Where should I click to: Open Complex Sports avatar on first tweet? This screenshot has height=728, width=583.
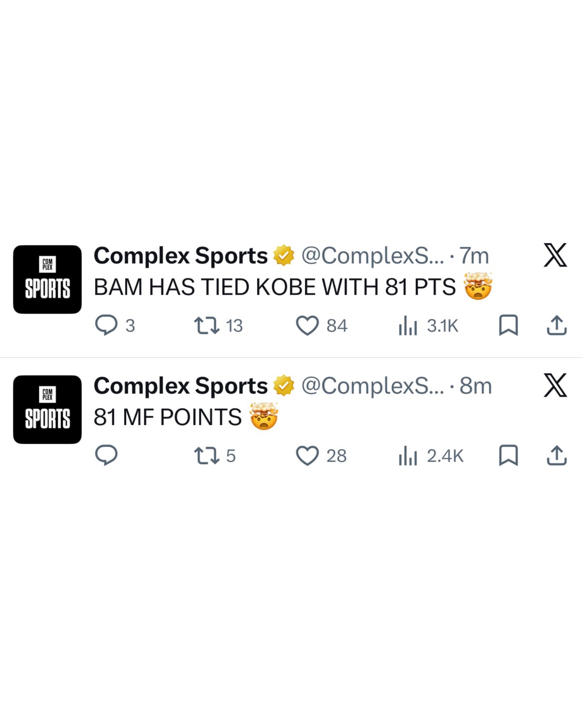tap(47, 279)
